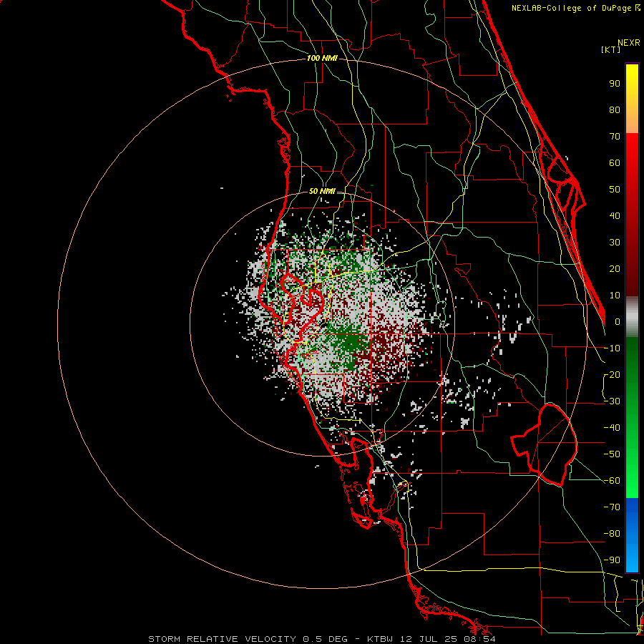
Task: Pick the gray zero-velocity segment of color bar
Action: tap(632, 317)
